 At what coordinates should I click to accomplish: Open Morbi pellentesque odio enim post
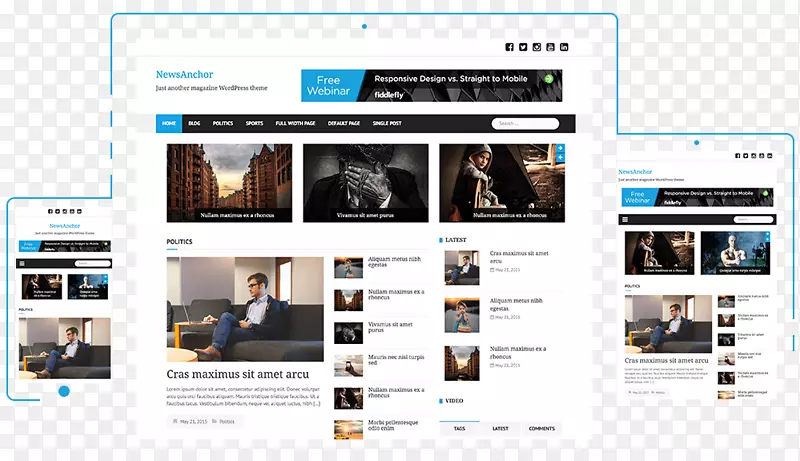coord(393,425)
